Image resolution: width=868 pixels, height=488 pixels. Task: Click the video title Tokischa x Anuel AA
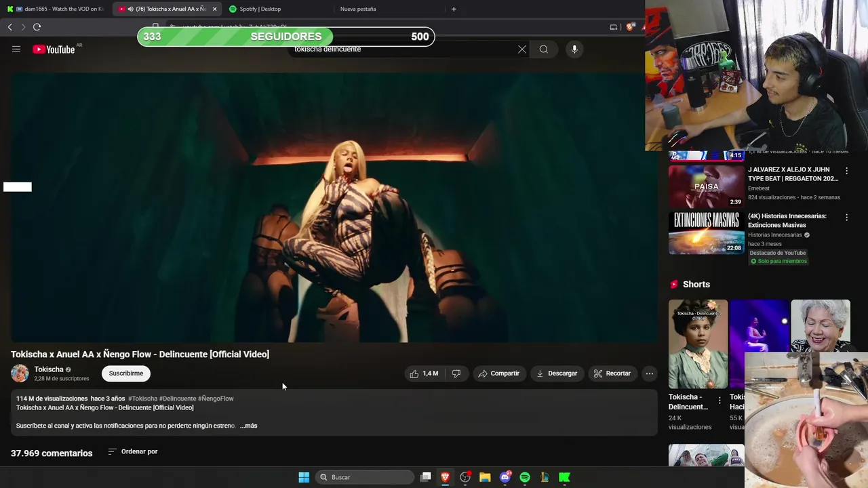(x=140, y=354)
